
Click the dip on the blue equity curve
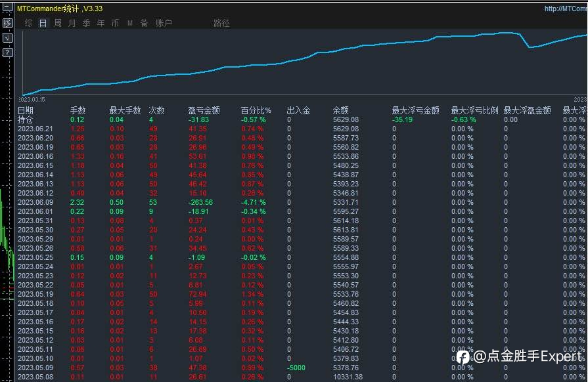pos(529,47)
